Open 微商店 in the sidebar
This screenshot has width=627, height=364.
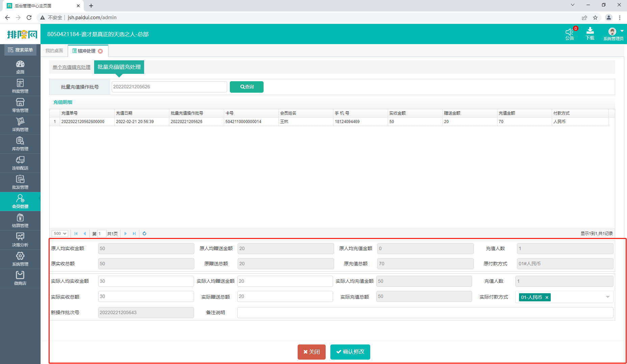20,278
